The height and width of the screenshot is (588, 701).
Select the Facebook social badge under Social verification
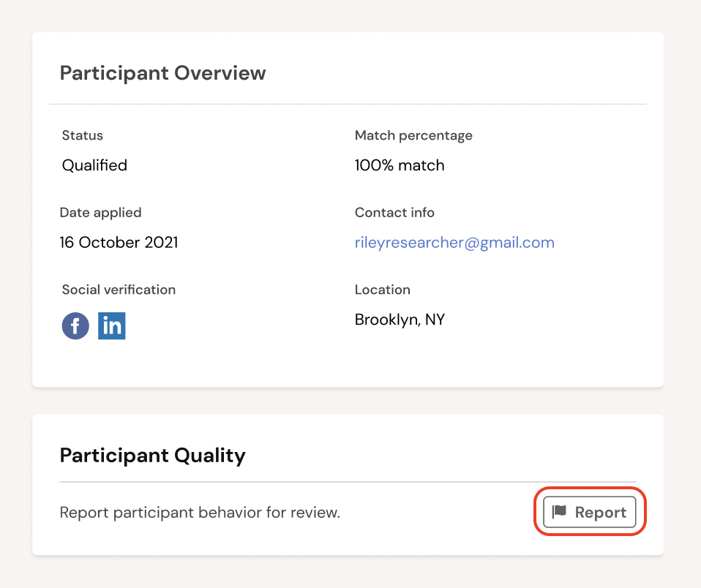tap(75, 325)
